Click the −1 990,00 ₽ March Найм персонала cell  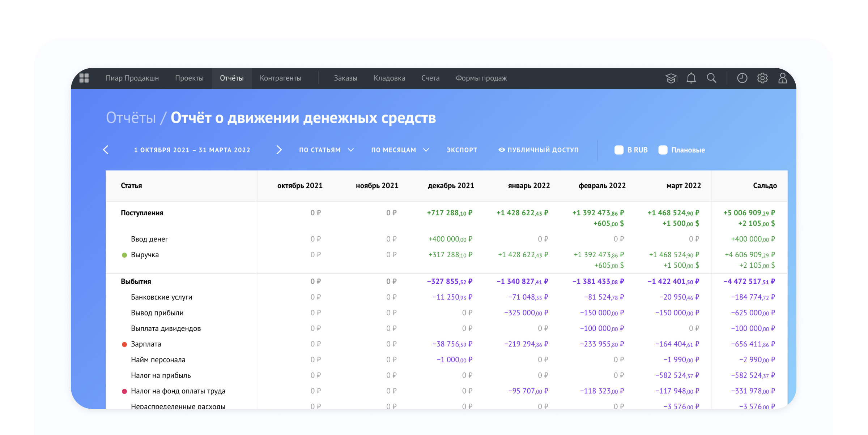coord(681,360)
